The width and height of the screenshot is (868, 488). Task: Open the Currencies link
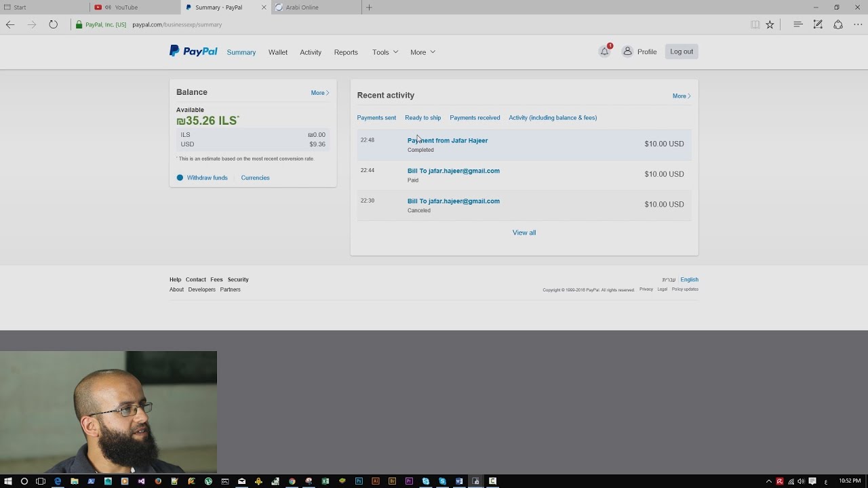click(255, 178)
